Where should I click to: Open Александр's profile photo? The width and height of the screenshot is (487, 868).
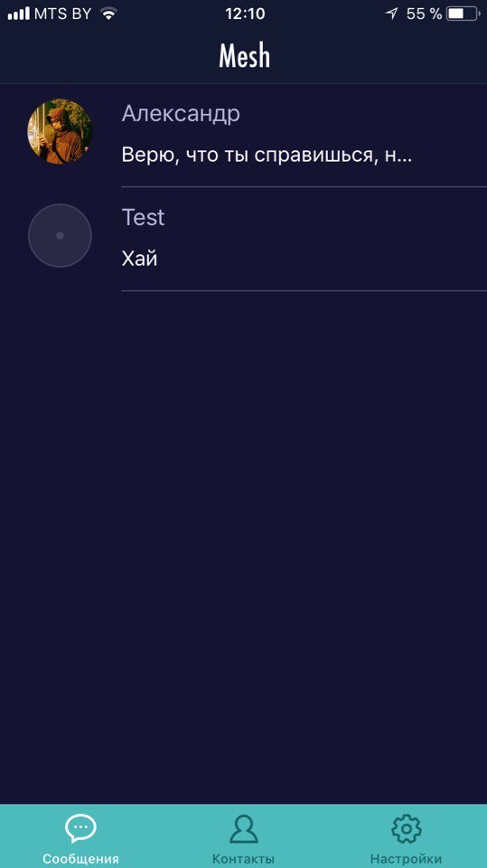[x=60, y=132]
